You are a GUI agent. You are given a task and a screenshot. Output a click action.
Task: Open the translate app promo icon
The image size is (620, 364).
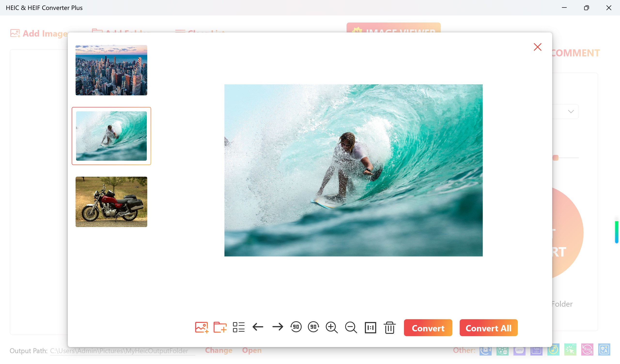tap(605, 349)
